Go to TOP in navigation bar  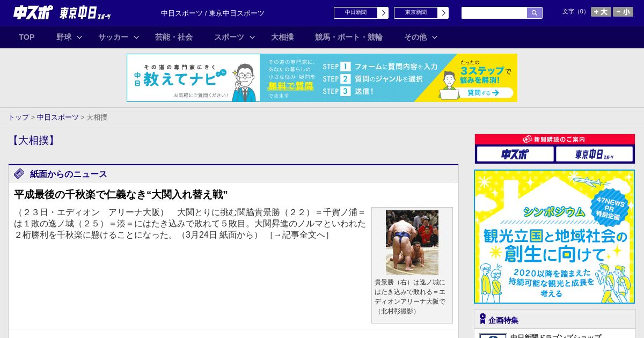(x=27, y=37)
